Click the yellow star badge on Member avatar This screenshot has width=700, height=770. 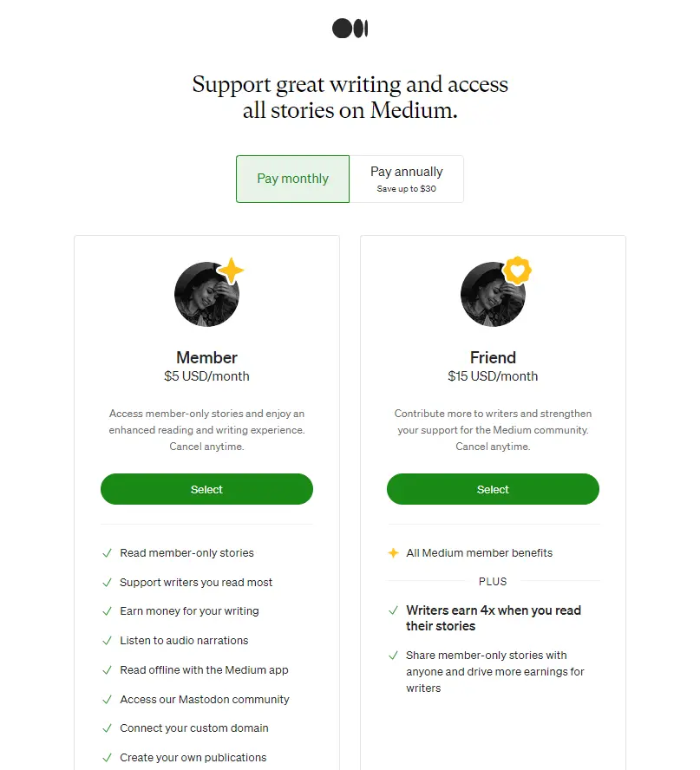[231, 270]
